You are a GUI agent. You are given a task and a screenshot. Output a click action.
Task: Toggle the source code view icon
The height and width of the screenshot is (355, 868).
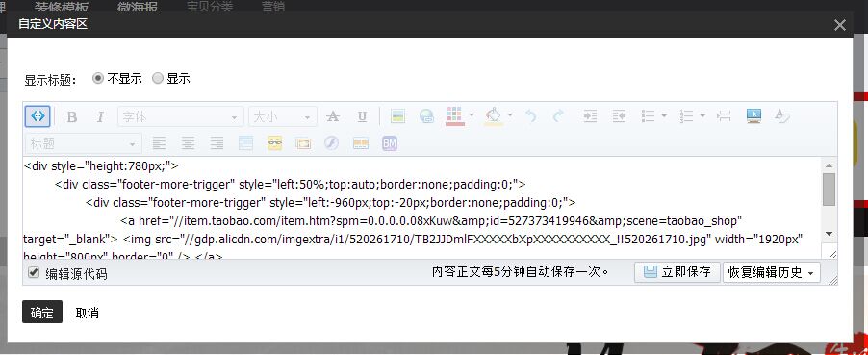[38, 116]
